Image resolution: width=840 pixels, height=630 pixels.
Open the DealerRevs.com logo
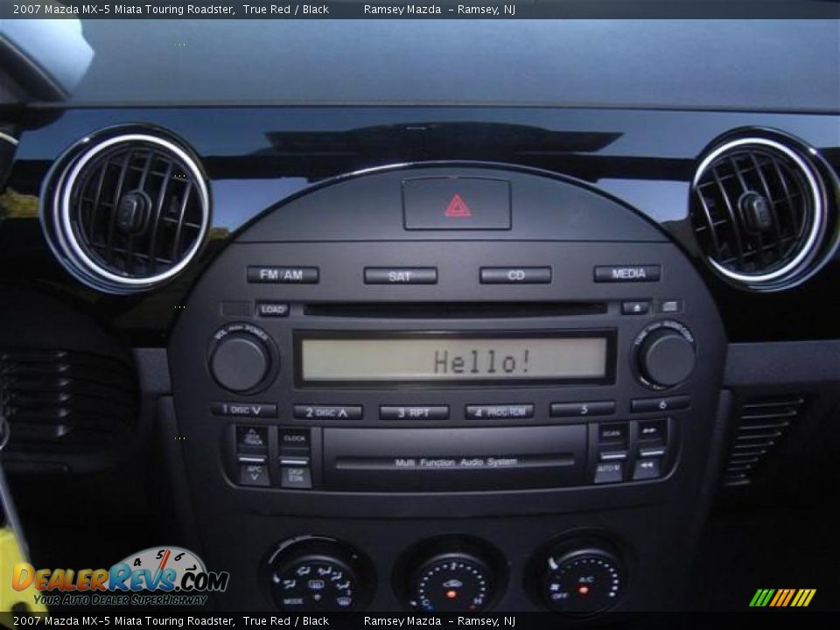121,577
